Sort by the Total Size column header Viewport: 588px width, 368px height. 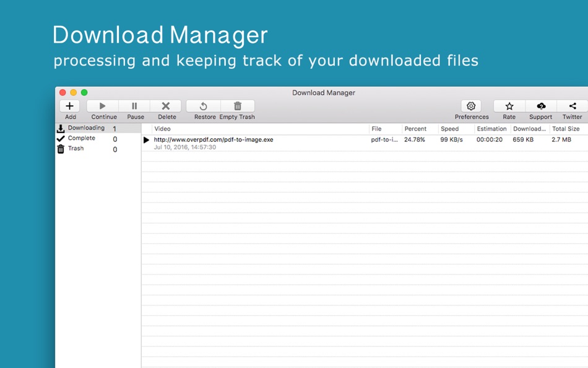point(568,129)
